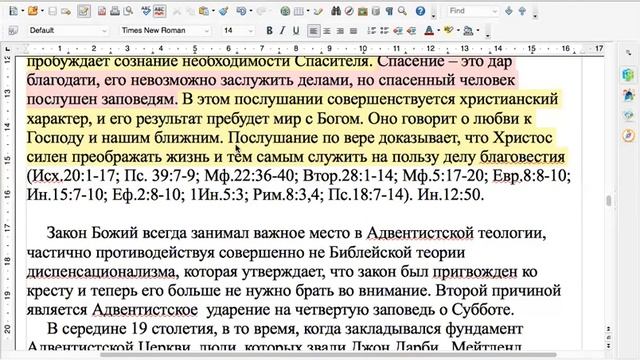640x360 pixels.
Task: Apply the red Font Color A button
Action: pos(429,30)
